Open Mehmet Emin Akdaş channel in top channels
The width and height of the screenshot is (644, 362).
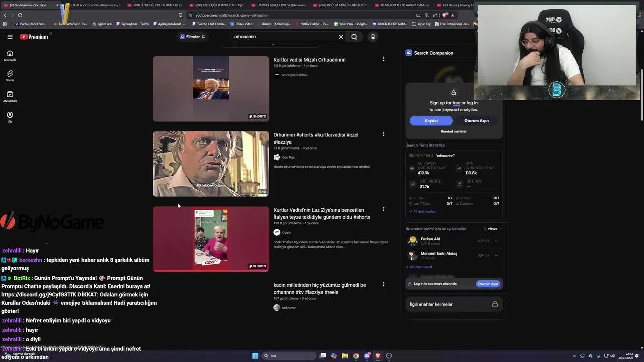439,253
